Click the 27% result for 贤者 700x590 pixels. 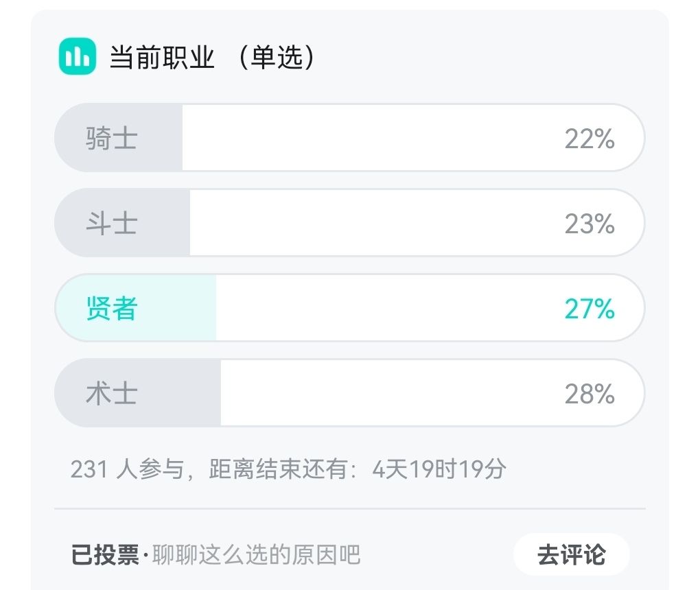590,309
